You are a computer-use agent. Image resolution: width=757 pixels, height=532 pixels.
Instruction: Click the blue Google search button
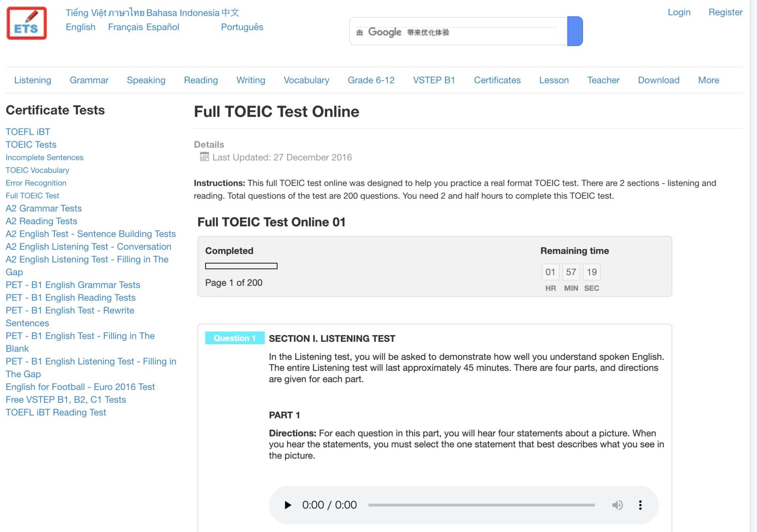575,31
